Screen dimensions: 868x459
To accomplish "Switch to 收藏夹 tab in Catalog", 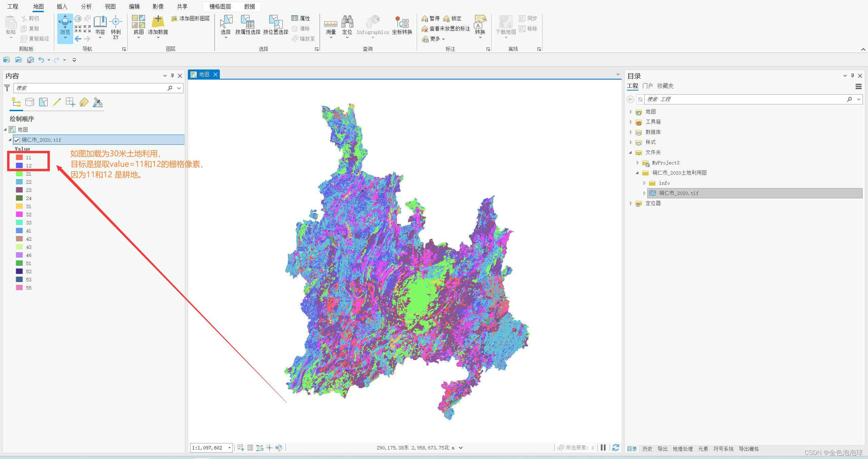I will (x=665, y=86).
